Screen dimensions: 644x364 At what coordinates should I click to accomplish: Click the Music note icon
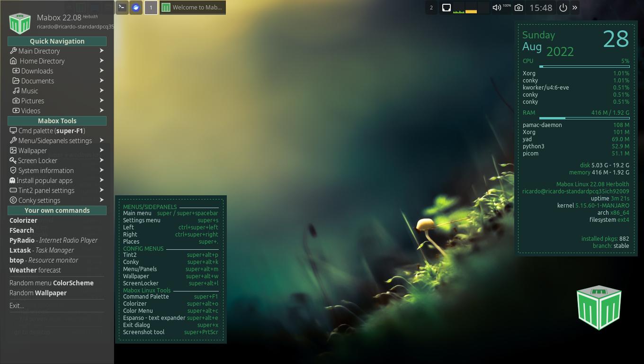pyautogui.click(x=16, y=91)
